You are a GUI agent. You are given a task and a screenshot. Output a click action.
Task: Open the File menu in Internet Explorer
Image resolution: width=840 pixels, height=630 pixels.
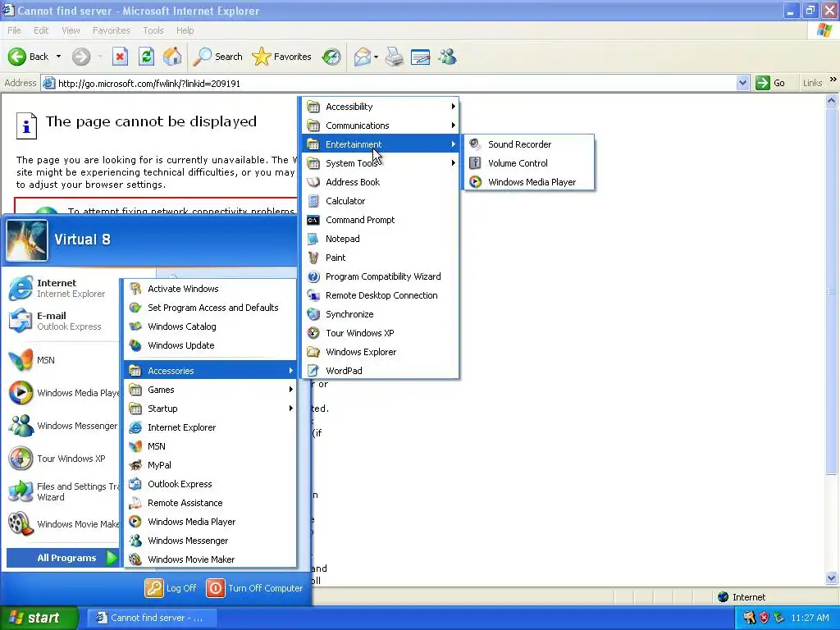pyautogui.click(x=15, y=30)
